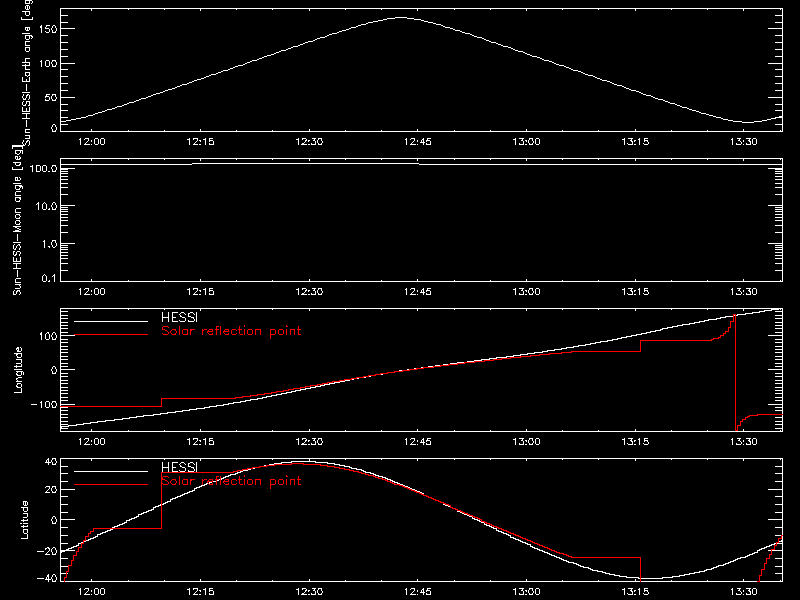Image resolution: width=800 pixels, height=600 pixels.
Task: Click the Longitude axis title
Action: click(19, 370)
